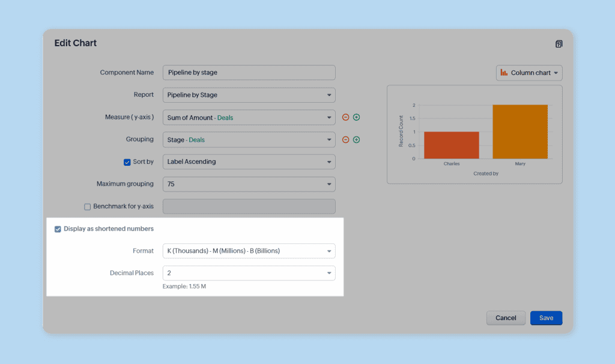Disable Display as shortened numbers
The width and height of the screenshot is (615, 364).
click(58, 228)
